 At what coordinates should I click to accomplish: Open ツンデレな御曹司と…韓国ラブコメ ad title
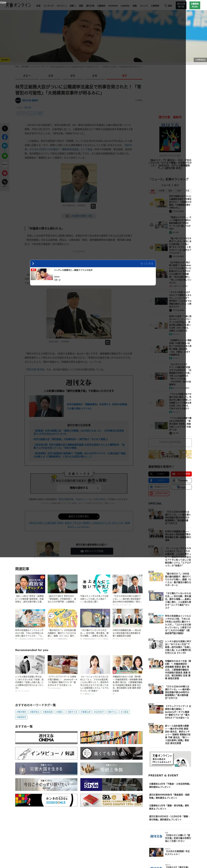73,270
